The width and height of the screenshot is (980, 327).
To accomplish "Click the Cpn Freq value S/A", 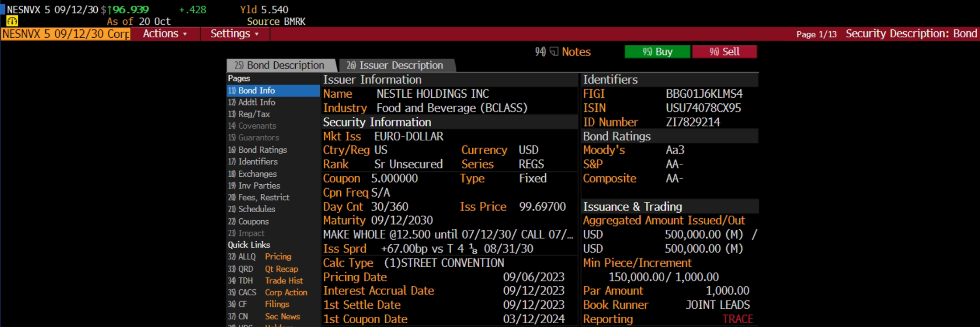I will click(x=380, y=193).
